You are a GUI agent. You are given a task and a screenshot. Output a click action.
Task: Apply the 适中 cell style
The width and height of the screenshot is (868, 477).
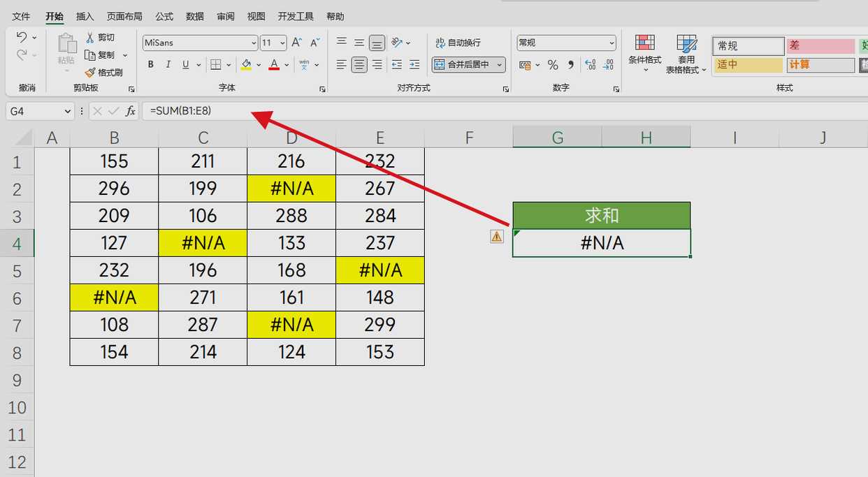tap(747, 65)
